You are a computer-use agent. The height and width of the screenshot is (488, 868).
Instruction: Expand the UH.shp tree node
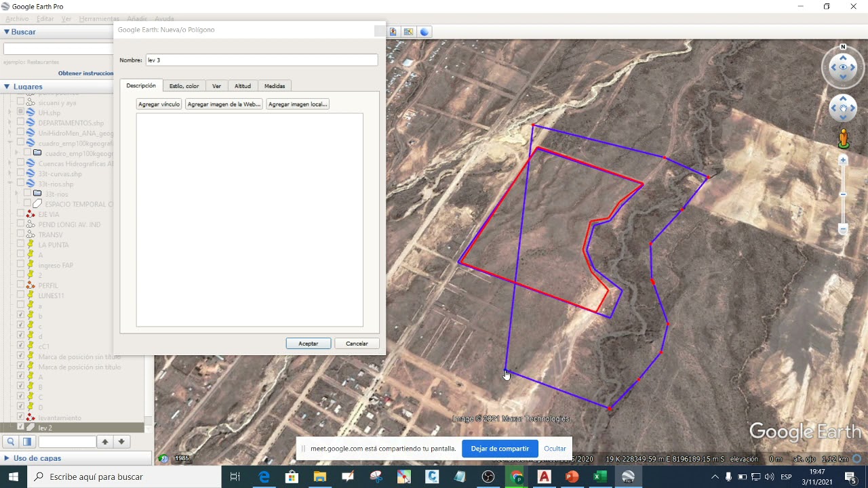pyautogui.click(x=10, y=113)
